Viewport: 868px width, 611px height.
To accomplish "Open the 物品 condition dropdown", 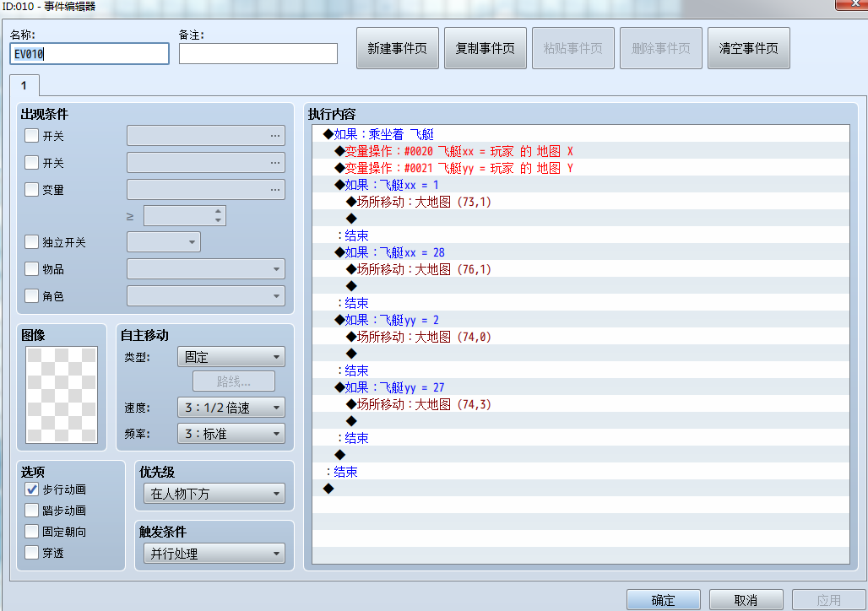I will click(206, 269).
